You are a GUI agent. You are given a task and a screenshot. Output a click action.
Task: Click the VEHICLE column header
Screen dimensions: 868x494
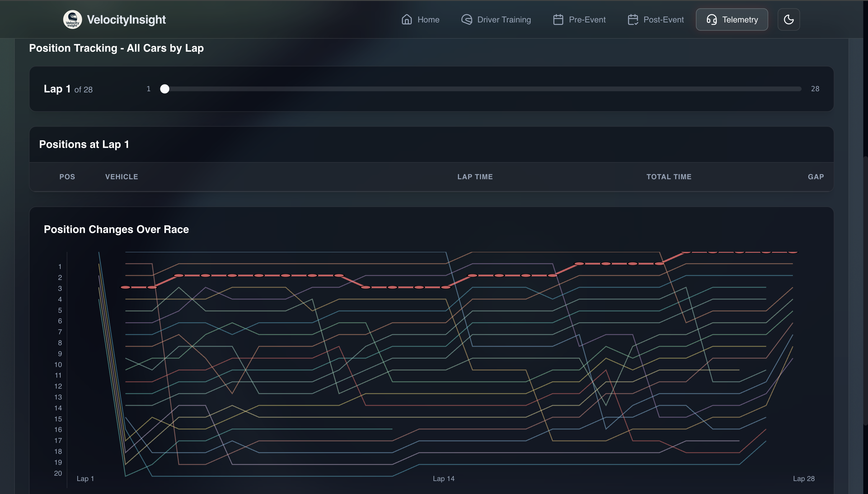click(x=121, y=177)
